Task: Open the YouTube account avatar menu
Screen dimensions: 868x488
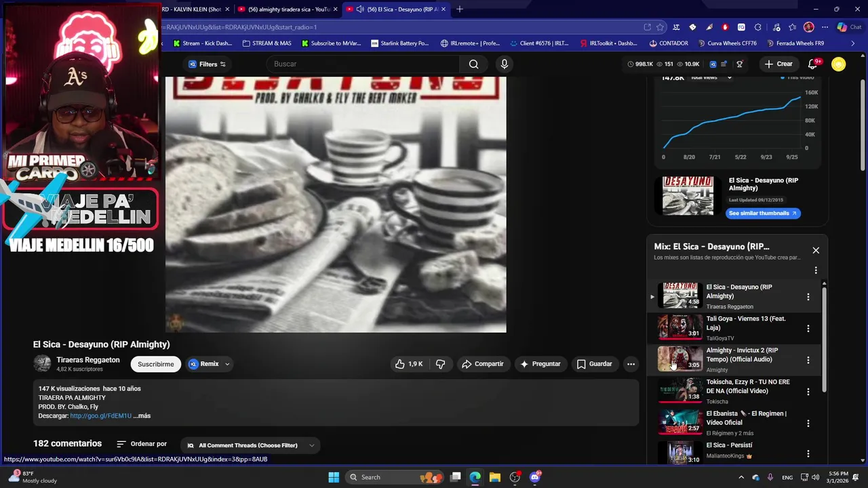Action: click(x=839, y=64)
